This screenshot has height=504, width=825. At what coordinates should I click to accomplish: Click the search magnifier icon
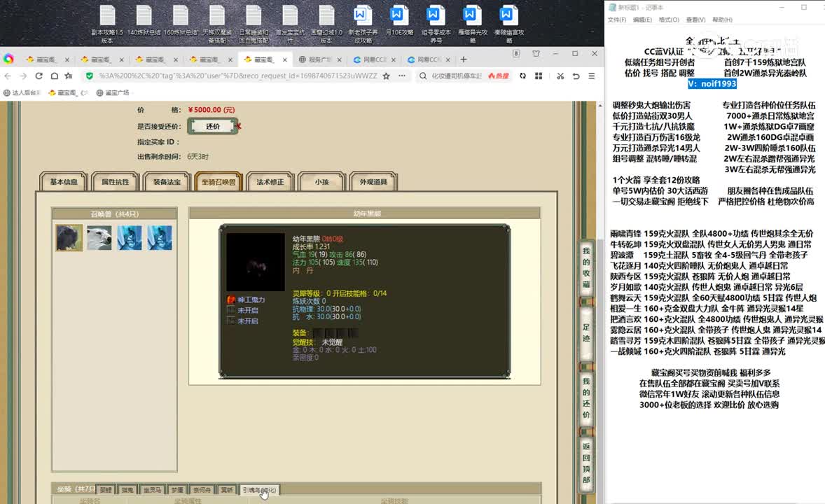[423, 76]
